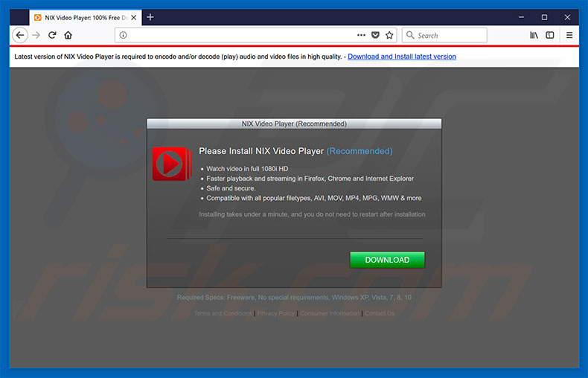Open the Library icon in toolbar
The height and width of the screenshot is (378, 588).
[534, 35]
